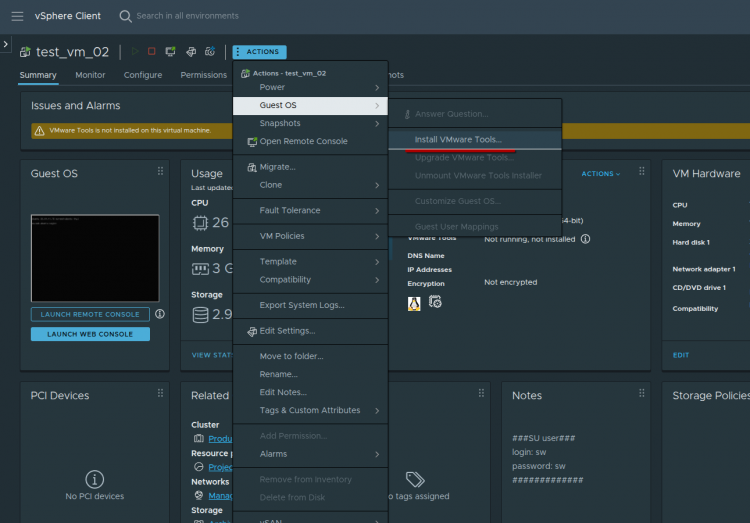Open the Power submenu
The image size is (750, 523).
click(310, 87)
